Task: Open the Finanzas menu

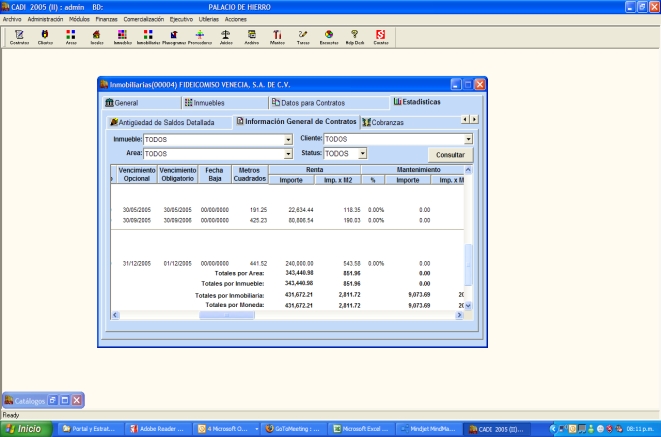Action: tap(106, 19)
